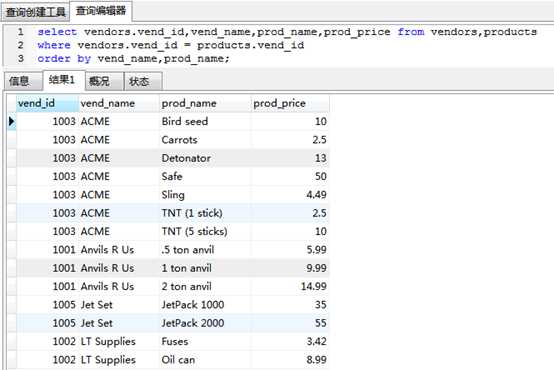Select the .5 ton anvil cell
The image size is (554, 370).
205,250
